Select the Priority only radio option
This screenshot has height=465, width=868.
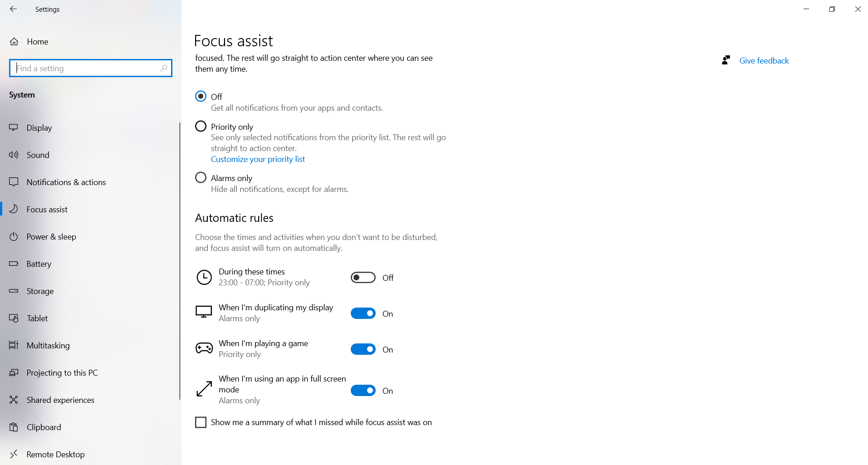(x=201, y=126)
